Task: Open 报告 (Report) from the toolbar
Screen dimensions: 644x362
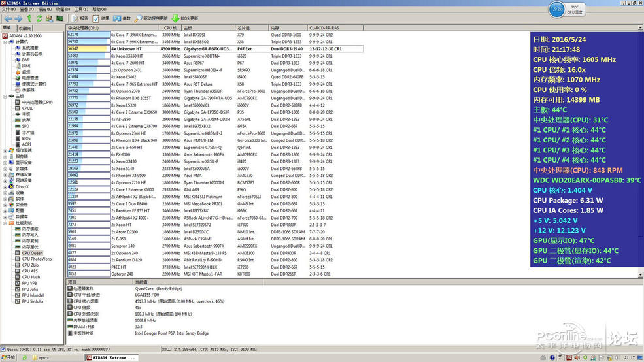Action: tap(80, 18)
